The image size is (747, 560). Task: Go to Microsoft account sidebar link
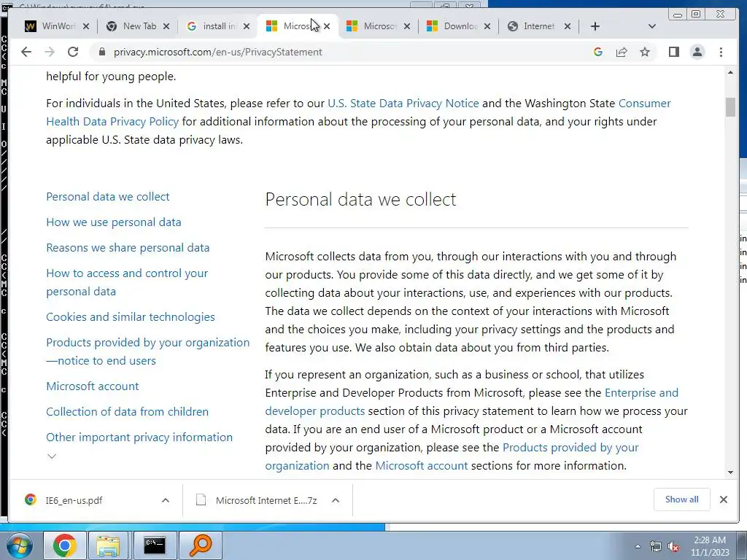93,386
